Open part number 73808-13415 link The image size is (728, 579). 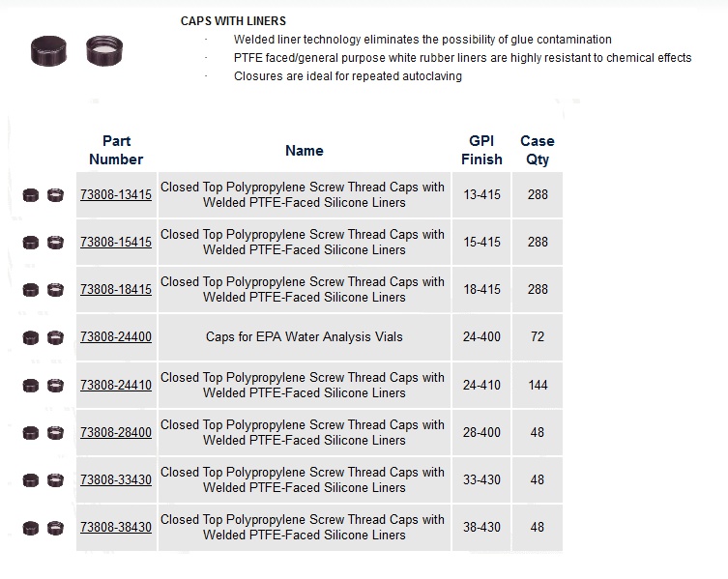[116, 194]
